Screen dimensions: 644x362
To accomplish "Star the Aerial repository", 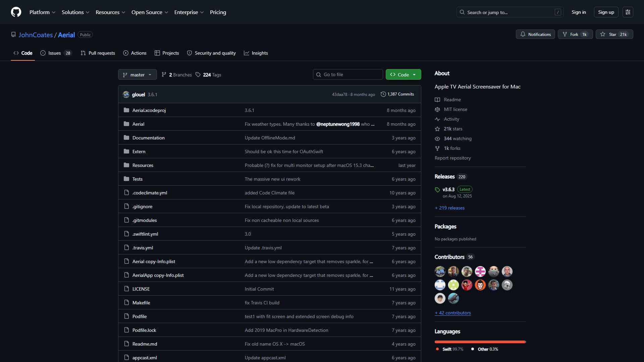I will 614,34.
